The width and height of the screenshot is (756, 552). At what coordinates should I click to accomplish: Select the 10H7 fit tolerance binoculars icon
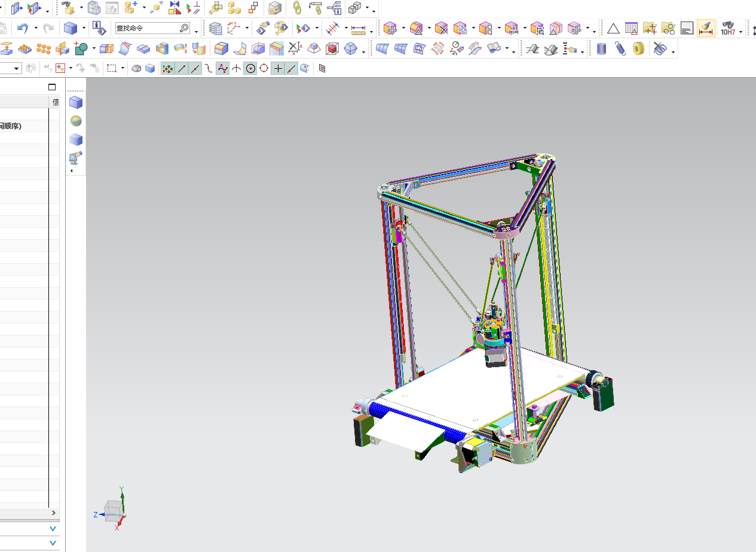pos(727,28)
